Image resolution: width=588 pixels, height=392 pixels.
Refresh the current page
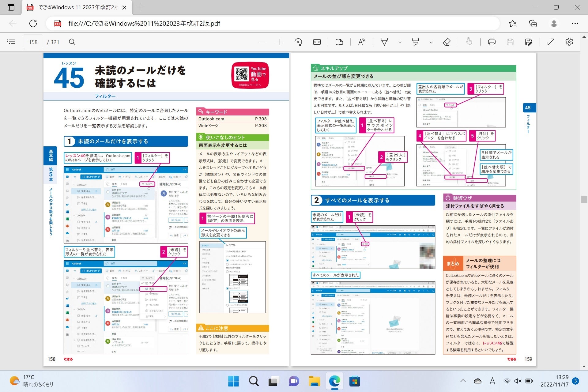coord(33,23)
